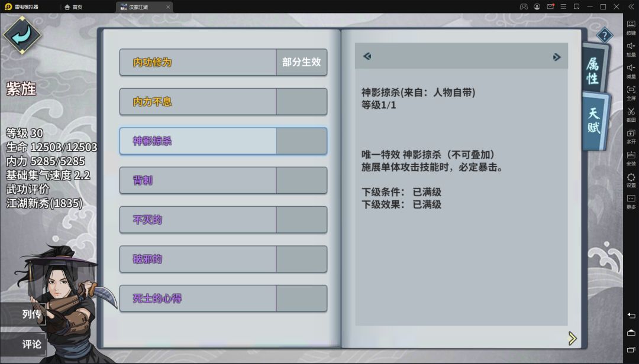
Task: Select the 内功修为 skill row
Action: (223, 62)
